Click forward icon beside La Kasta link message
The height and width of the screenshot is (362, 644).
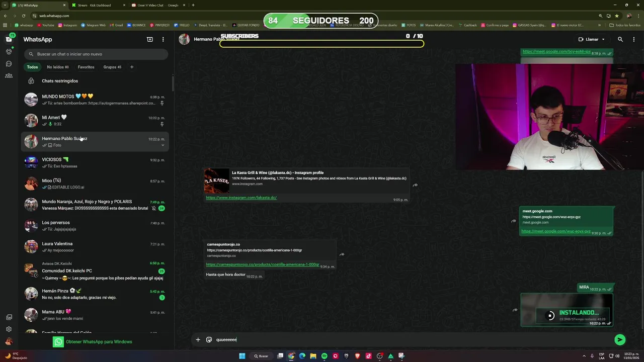pos(415,185)
